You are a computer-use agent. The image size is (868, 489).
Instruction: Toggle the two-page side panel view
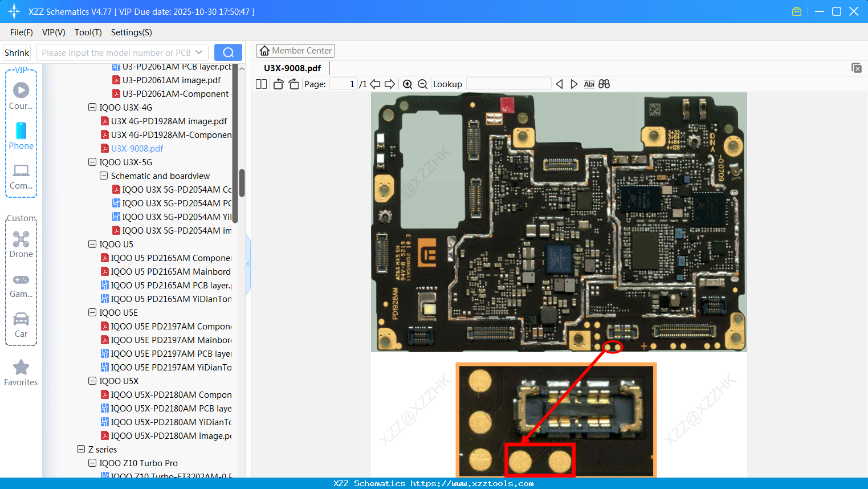pos(262,84)
